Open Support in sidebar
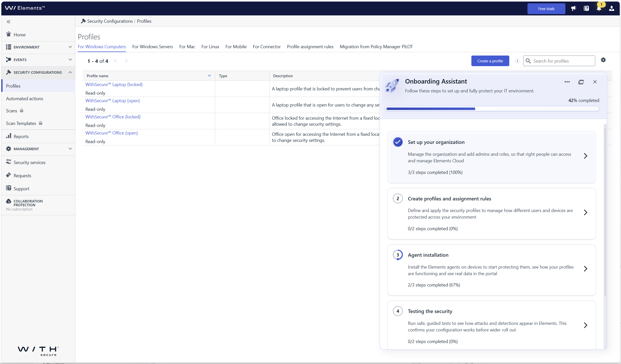Viewport: 621px width, 364px height. pyautogui.click(x=38, y=189)
